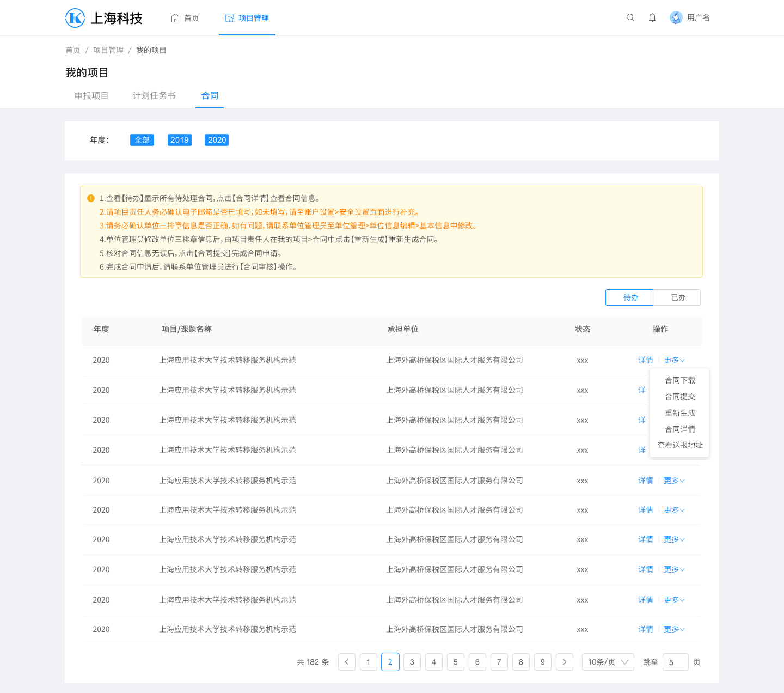Click the home icon beside 首页 in the top navigation
This screenshot has height=693, width=784.
click(175, 18)
